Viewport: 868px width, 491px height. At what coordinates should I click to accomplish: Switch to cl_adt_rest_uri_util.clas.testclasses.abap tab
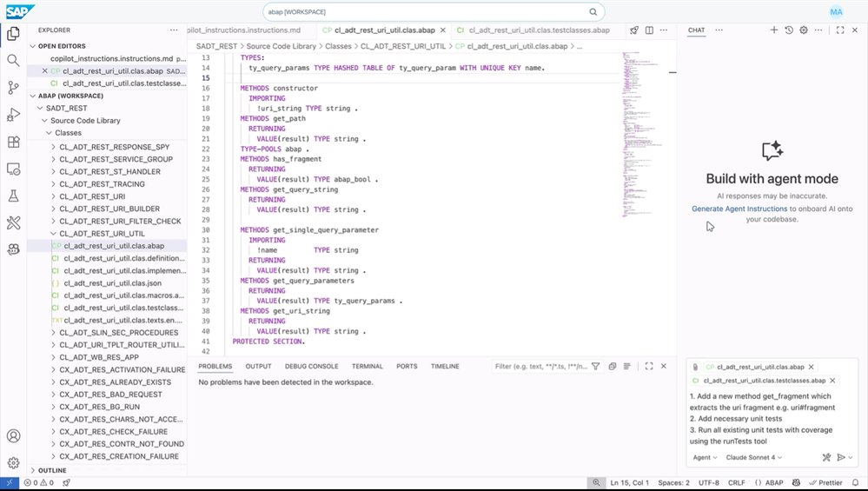coord(539,30)
